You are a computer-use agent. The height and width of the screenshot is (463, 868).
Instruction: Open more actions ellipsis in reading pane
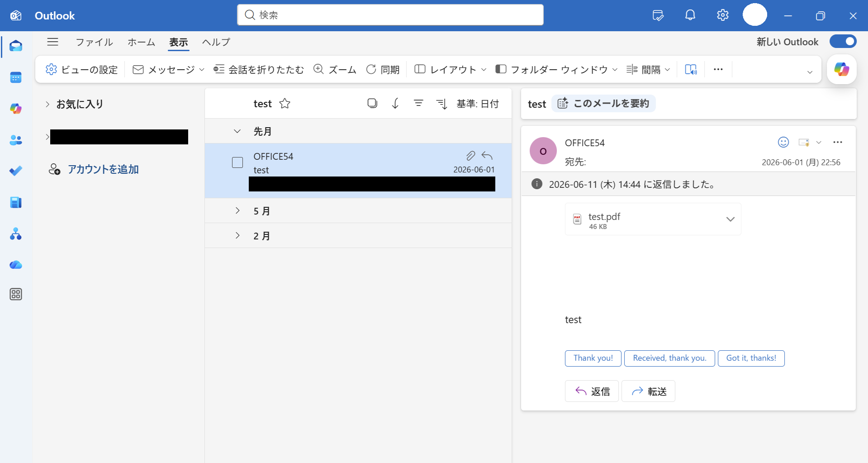tap(838, 142)
